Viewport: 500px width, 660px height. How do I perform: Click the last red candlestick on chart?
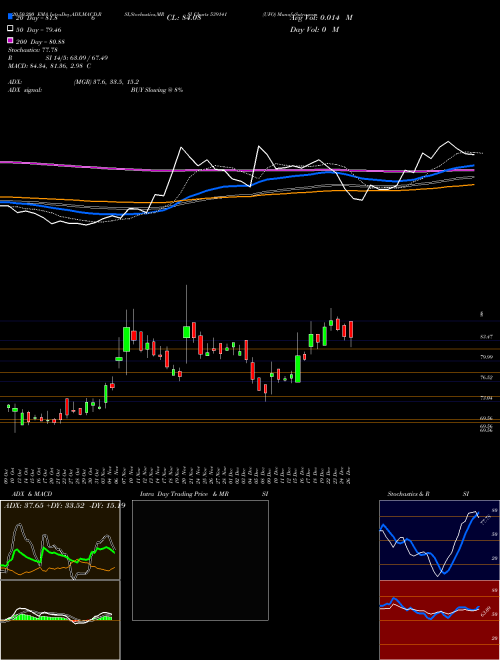point(351,330)
